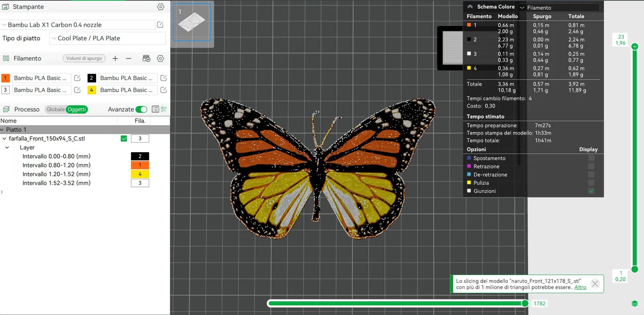The image size is (644, 315).
Task: Open the Filamento color scheme dropdown
Action: click(559, 8)
